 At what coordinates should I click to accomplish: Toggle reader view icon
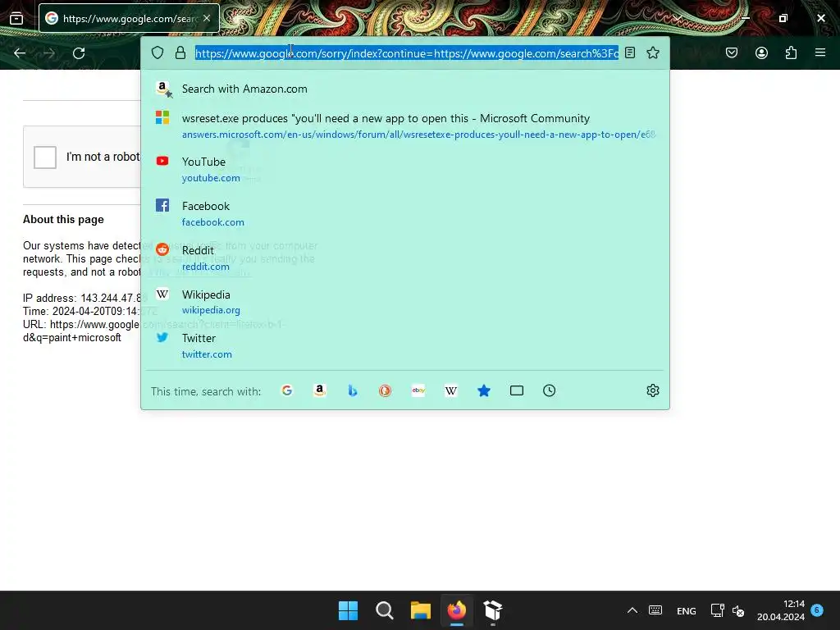[x=630, y=52]
